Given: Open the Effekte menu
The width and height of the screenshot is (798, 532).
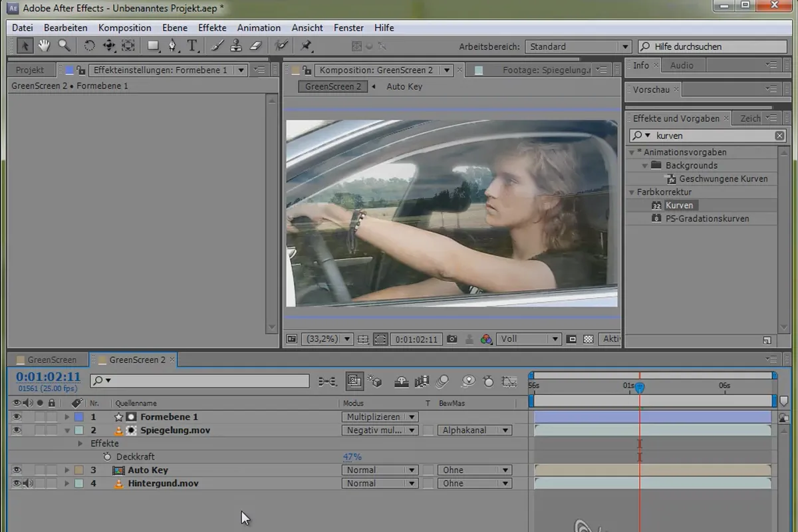Looking at the screenshot, I should [212, 28].
